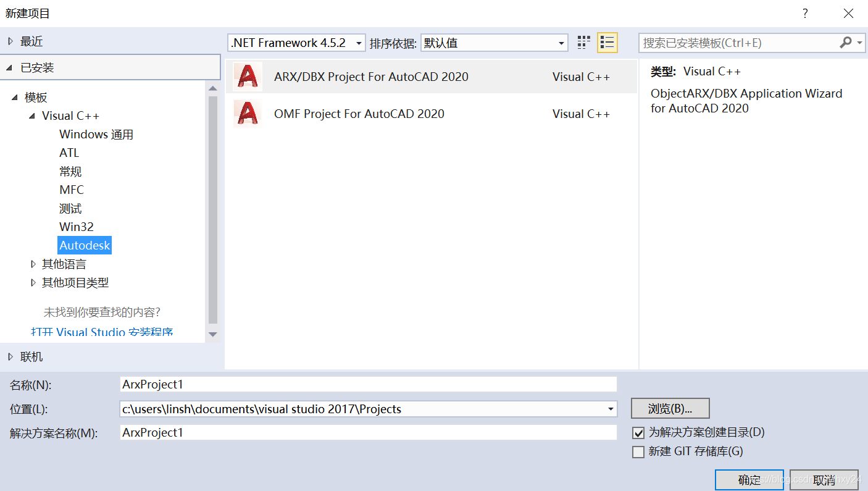Click the 确定 button

(x=749, y=480)
